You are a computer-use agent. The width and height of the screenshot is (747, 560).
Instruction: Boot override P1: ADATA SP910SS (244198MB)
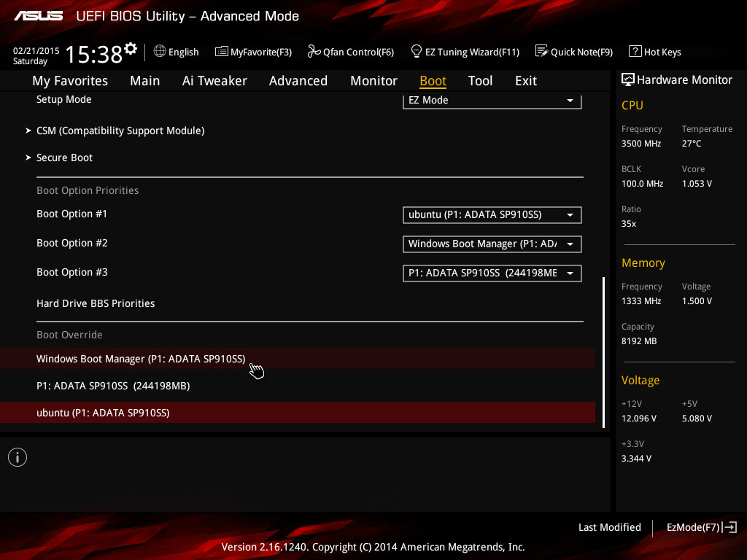coord(298,386)
